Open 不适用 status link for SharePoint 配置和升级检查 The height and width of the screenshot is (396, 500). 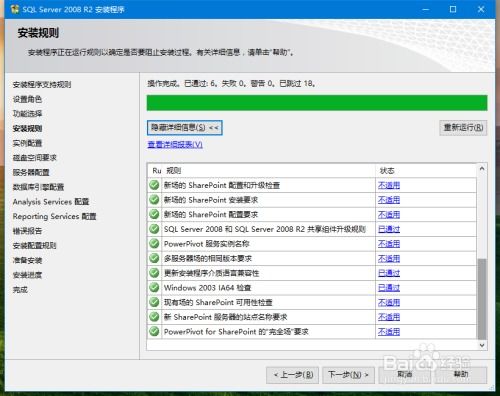389,185
